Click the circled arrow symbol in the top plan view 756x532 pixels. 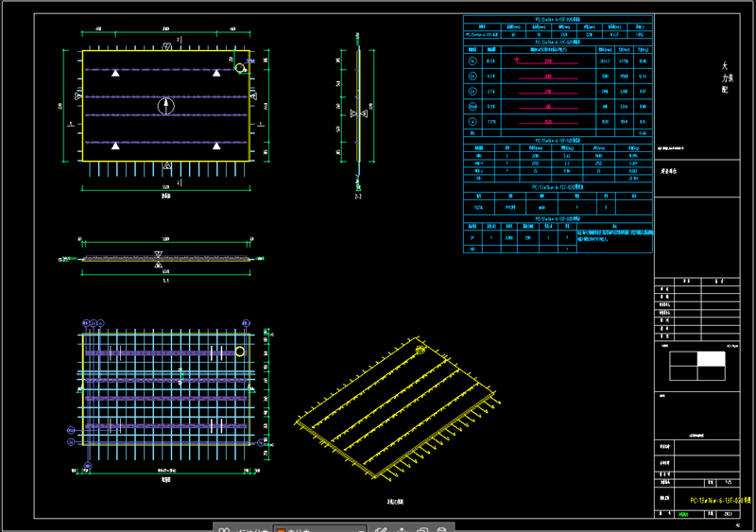(166, 106)
